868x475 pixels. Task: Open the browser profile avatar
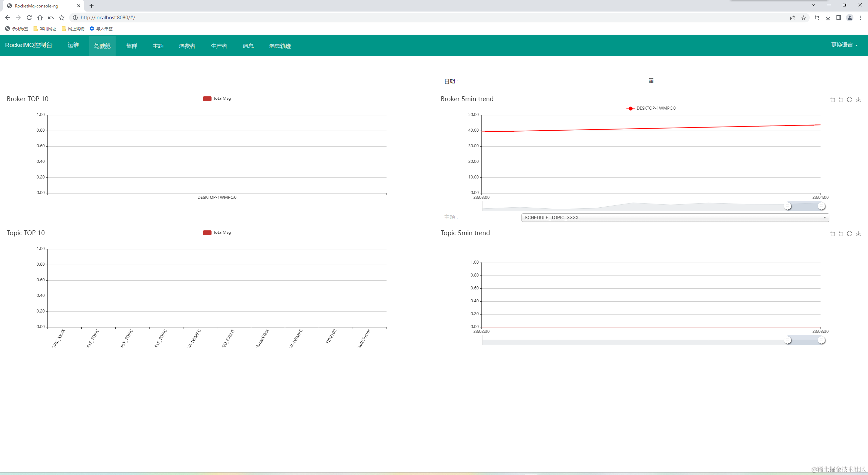[850, 18]
